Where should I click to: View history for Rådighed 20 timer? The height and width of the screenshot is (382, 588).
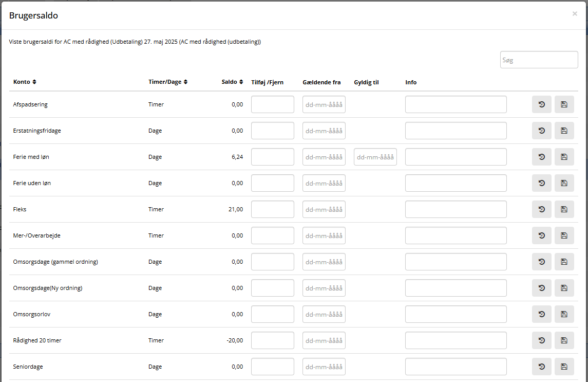coord(541,340)
